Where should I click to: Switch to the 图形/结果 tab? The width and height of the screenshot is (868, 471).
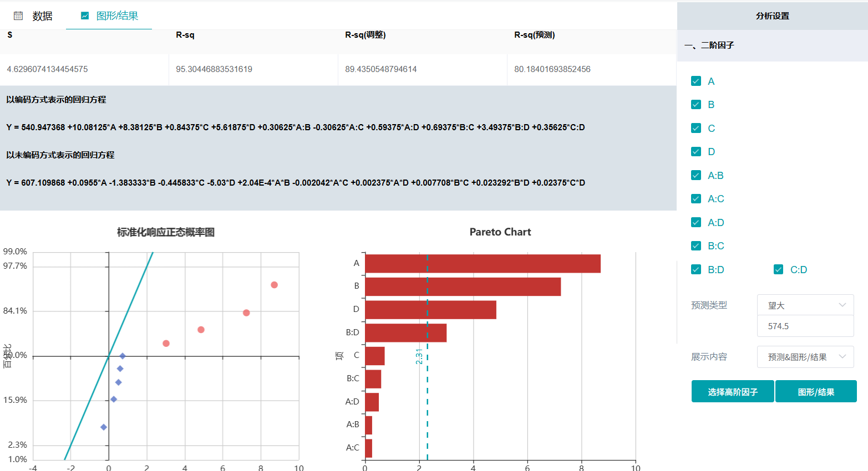109,16
